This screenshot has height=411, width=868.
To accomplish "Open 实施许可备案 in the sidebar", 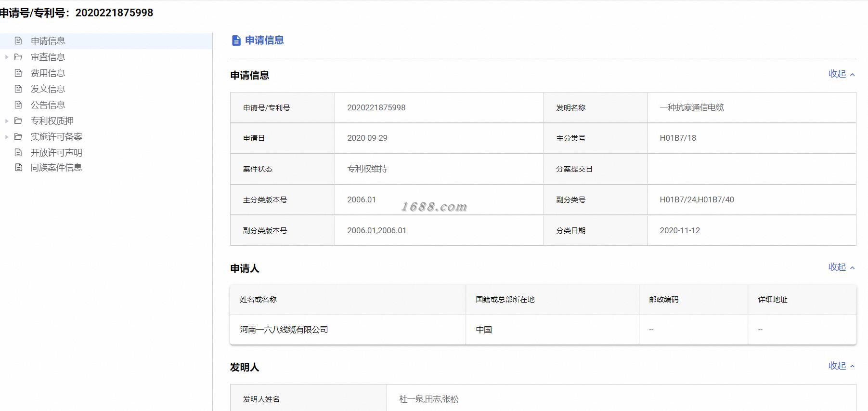I will tap(57, 136).
